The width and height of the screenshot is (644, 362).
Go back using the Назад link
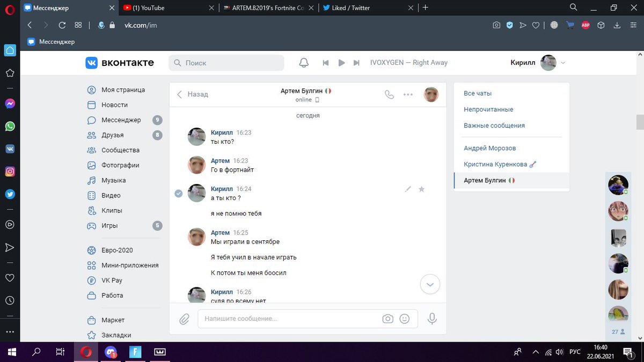click(193, 94)
